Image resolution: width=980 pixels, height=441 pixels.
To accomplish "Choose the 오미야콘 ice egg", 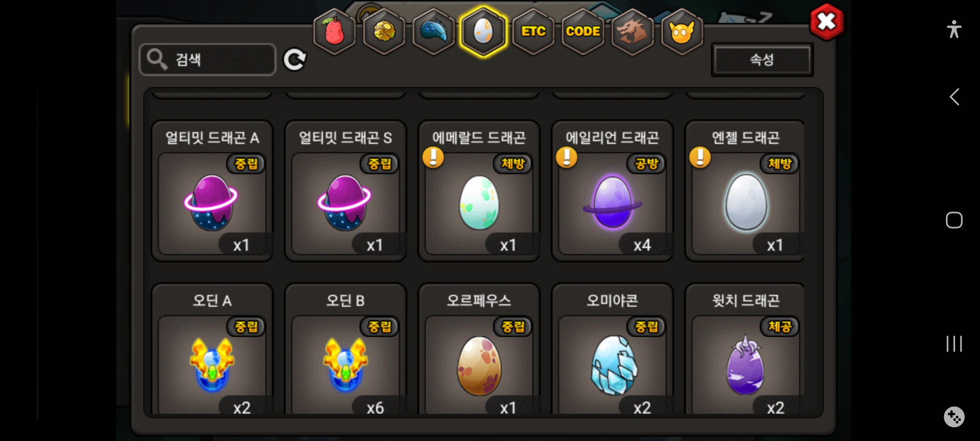I will [x=612, y=349].
